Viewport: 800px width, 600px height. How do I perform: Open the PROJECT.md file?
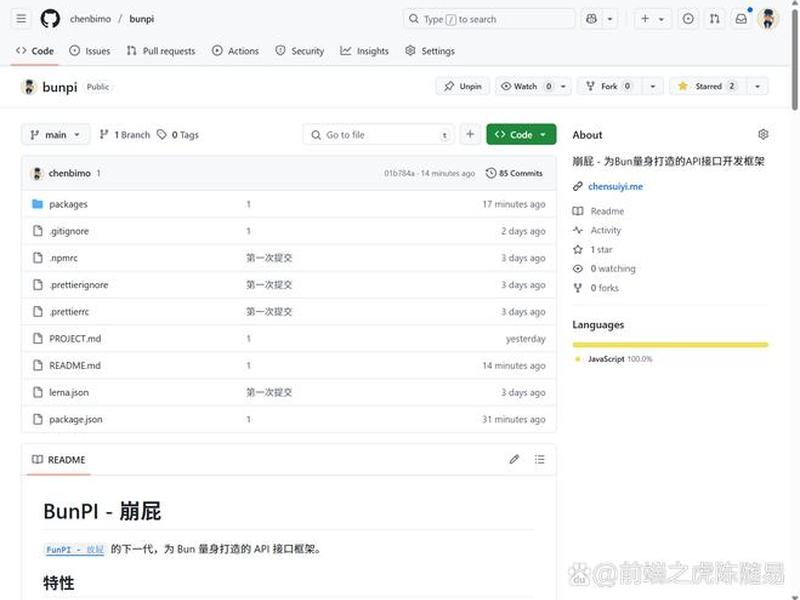click(x=75, y=338)
